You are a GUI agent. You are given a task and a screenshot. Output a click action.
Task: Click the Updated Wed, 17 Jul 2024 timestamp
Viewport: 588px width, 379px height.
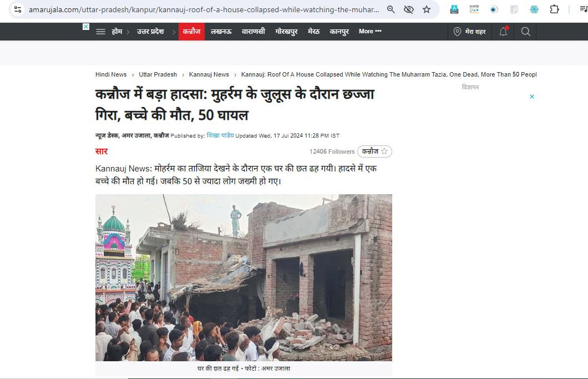click(287, 135)
